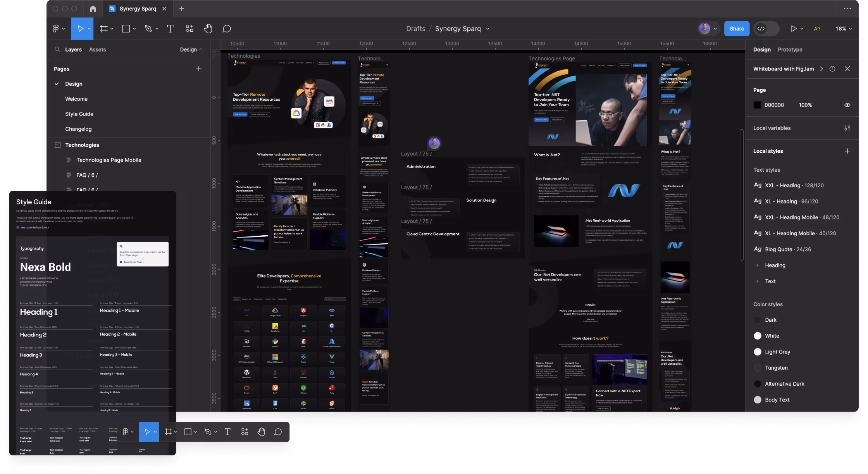Select the Move tool in the toolbar
Image resolution: width=868 pixels, height=474 pixels.
(x=80, y=28)
